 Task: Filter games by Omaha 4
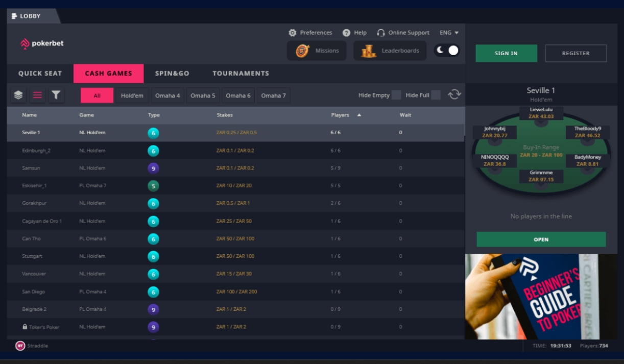[167, 95]
